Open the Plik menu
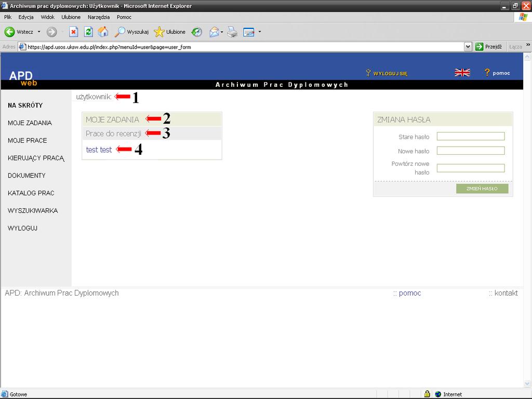 (x=8, y=17)
